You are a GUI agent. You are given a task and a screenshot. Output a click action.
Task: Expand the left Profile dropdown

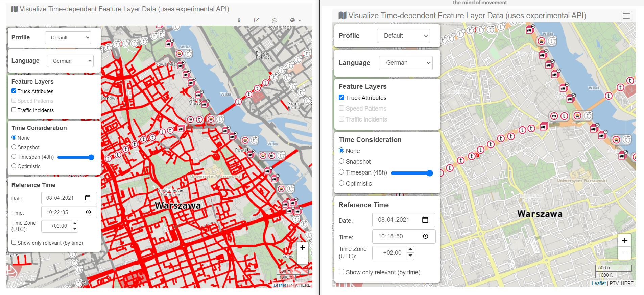click(68, 38)
